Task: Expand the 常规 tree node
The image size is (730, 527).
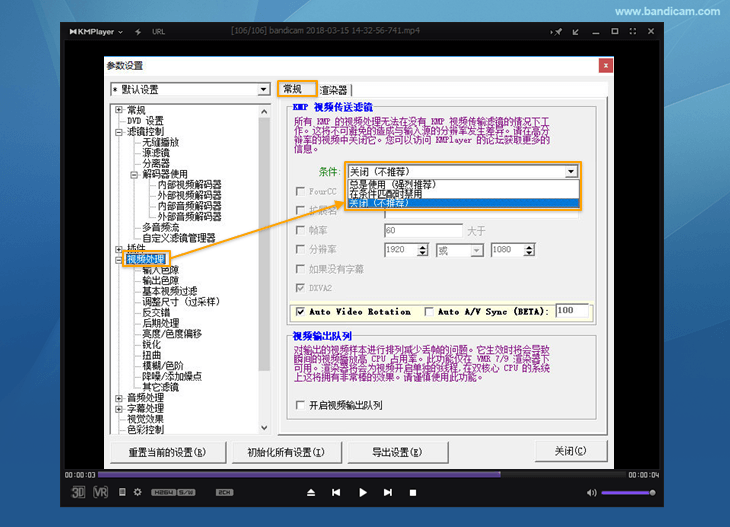Action: pos(119,110)
